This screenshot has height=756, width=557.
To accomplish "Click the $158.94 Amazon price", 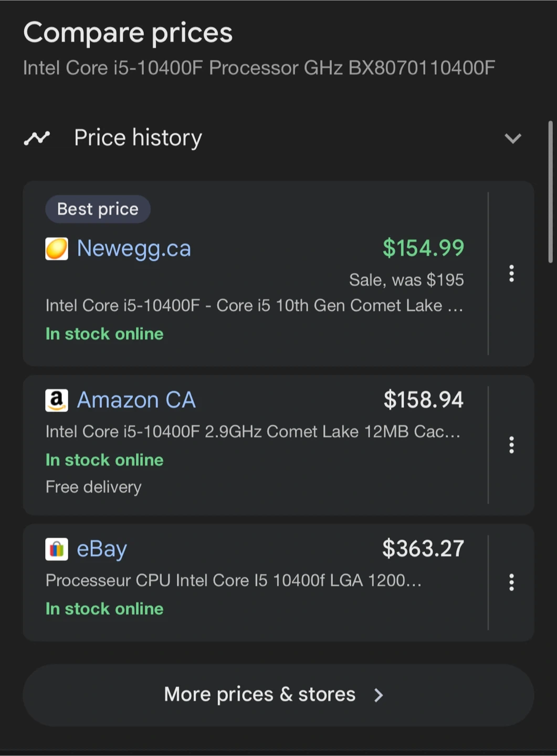I will 423,400.
